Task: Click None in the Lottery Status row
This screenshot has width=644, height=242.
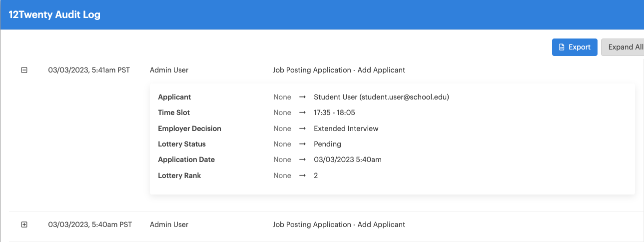Action: 282,144
